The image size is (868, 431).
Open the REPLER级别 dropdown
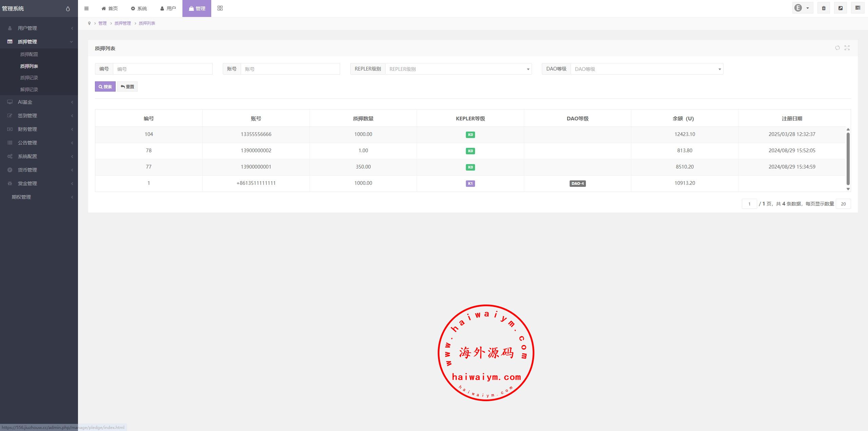[x=458, y=69]
